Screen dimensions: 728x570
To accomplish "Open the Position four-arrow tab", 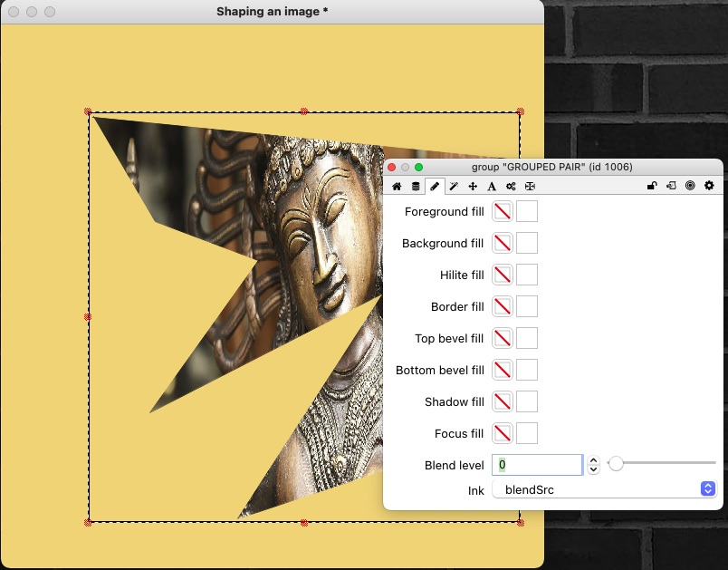I will (473, 186).
